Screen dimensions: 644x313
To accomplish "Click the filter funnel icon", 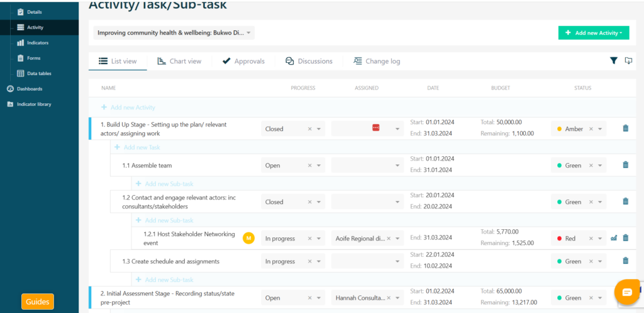I will (x=614, y=60).
